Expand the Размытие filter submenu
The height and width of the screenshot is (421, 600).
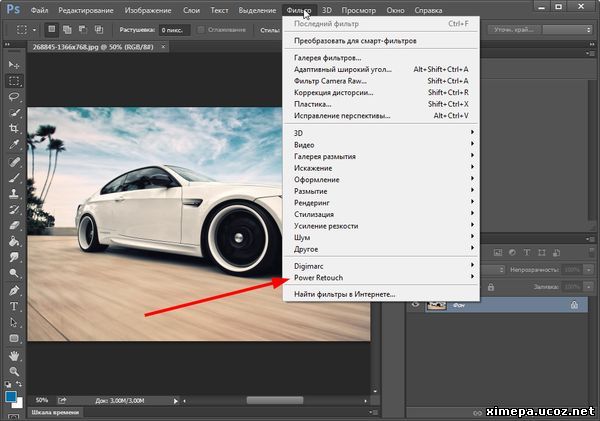point(311,189)
